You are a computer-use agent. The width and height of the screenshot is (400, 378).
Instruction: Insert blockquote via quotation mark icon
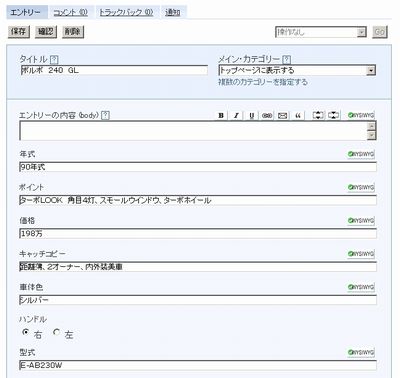pyautogui.click(x=298, y=115)
